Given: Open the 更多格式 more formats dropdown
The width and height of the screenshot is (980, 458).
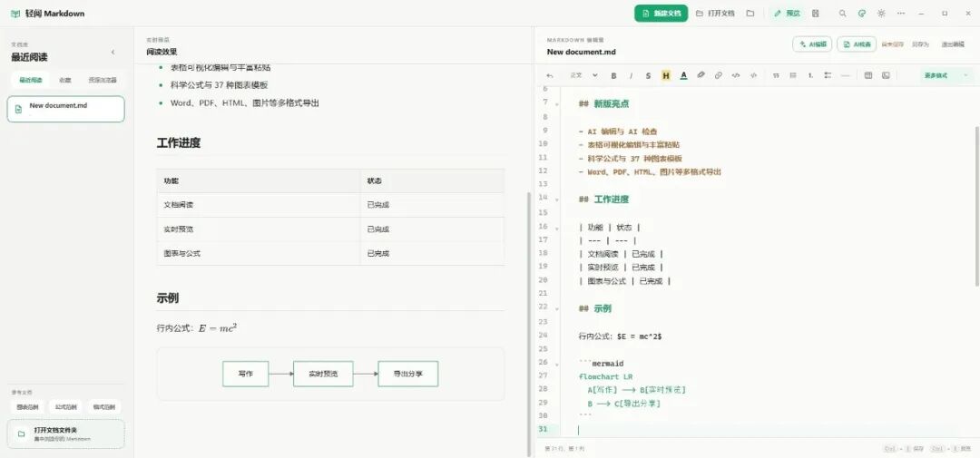Looking at the screenshot, I should (946, 75).
